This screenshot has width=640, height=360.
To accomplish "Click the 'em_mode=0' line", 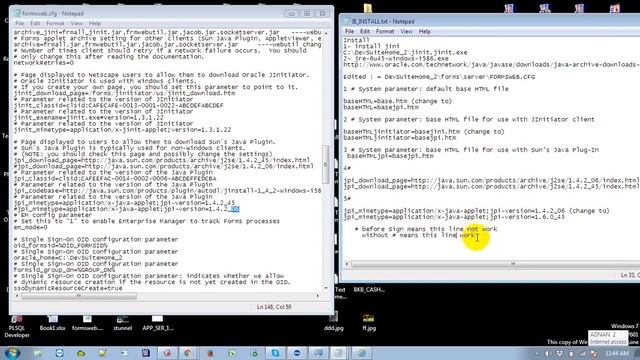I will 30,227.
